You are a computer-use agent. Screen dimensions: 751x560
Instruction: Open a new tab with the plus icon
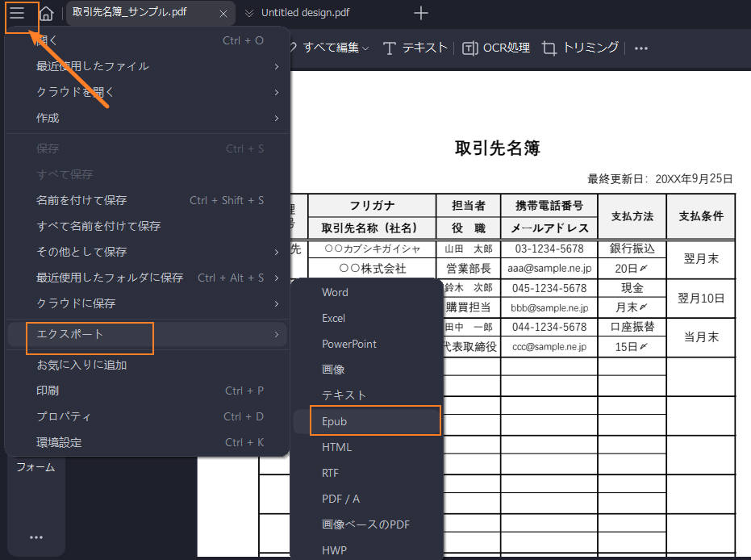419,13
